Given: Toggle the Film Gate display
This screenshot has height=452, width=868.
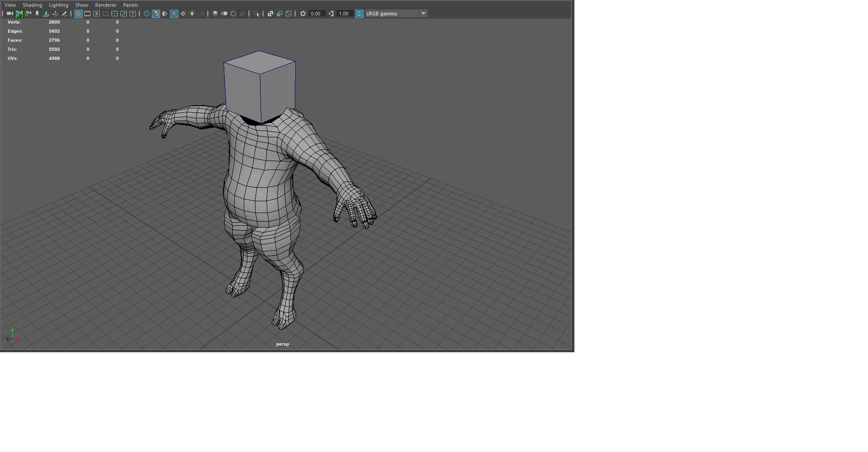Looking at the screenshot, I should [x=87, y=14].
